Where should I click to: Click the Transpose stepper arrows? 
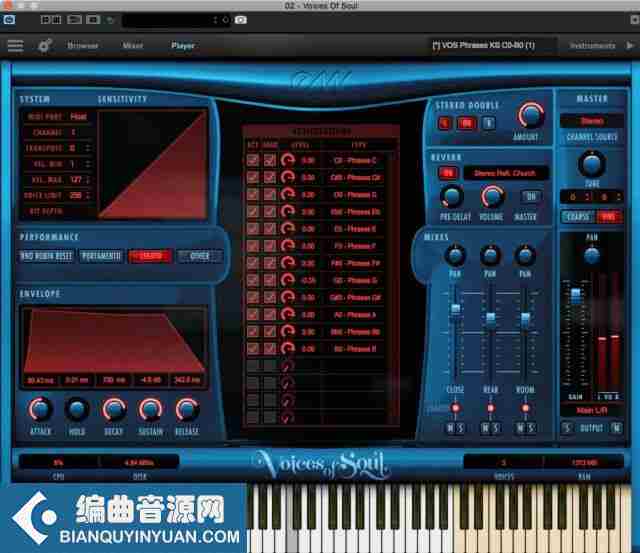click(x=87, y=148)
